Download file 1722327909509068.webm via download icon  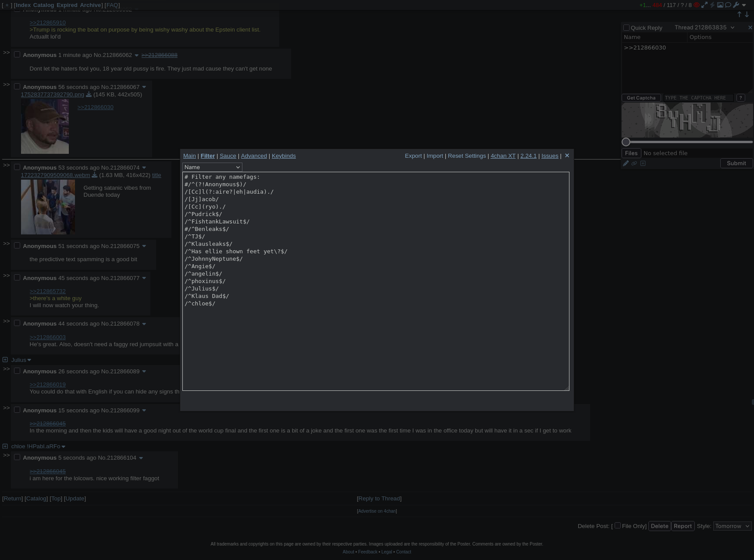(x=95, y=175)
